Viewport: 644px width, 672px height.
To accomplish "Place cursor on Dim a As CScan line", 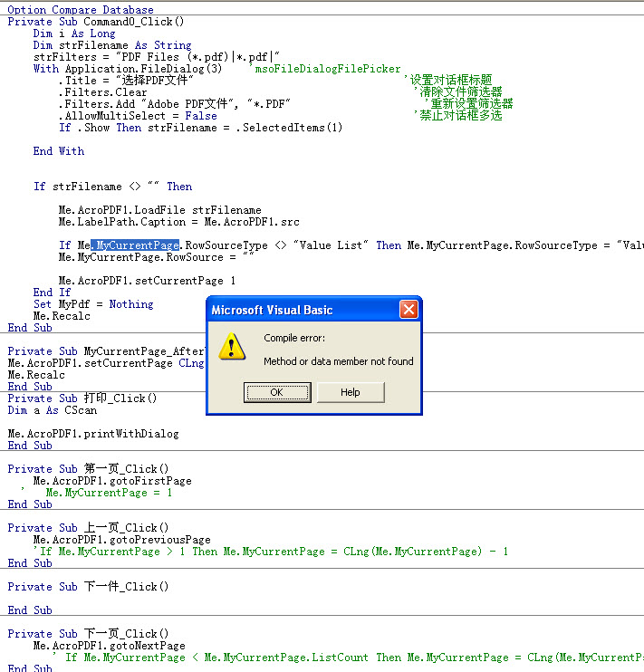I will [52, 410].
